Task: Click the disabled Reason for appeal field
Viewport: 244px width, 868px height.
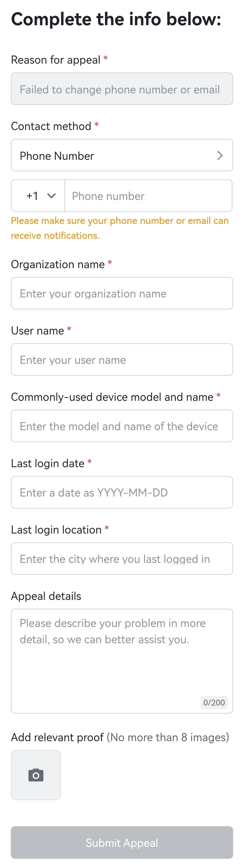Action: click(122, 89)
